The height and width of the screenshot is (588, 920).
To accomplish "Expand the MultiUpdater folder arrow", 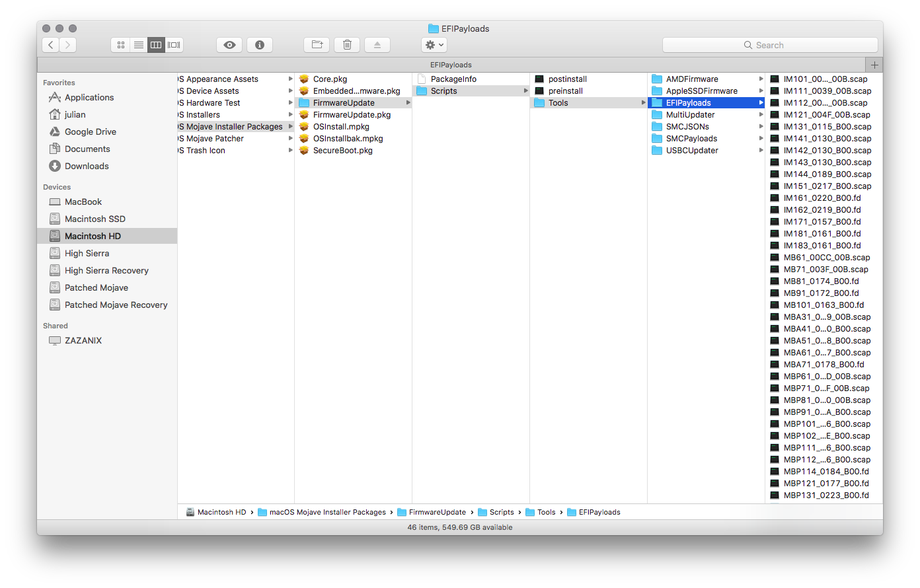I will point(761,114).
